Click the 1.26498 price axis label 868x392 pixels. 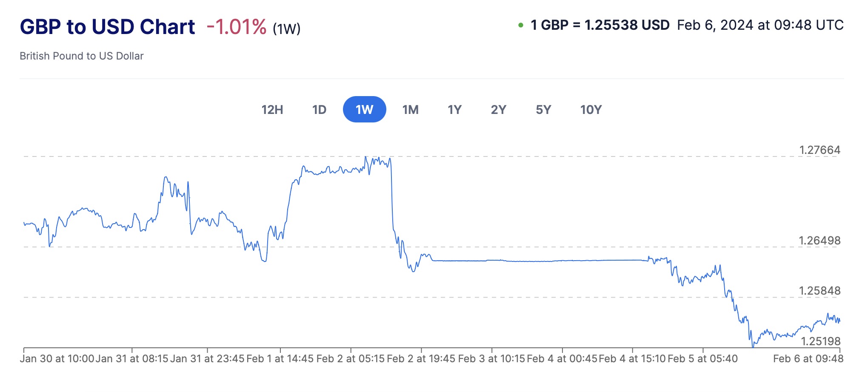819,241
